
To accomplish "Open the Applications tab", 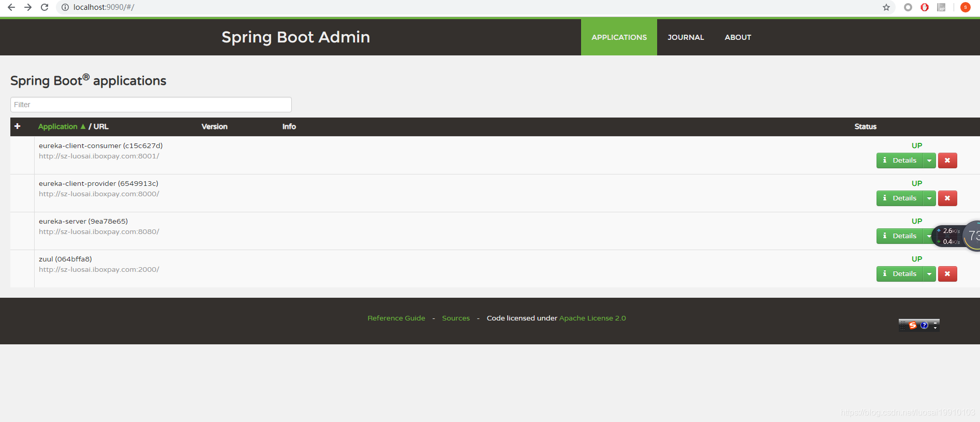I will click(x=619, y=37).
